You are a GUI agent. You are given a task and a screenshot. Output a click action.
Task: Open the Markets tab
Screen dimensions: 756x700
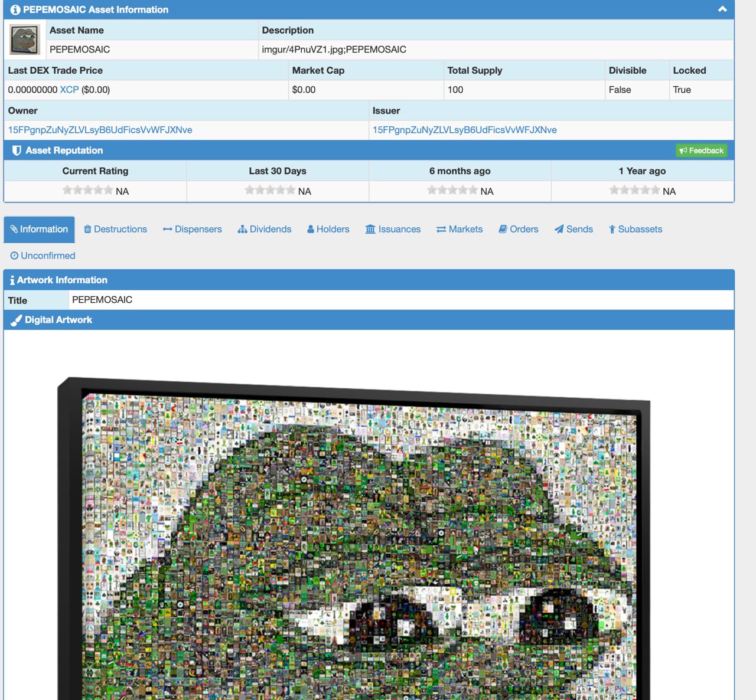pos(460,230)
